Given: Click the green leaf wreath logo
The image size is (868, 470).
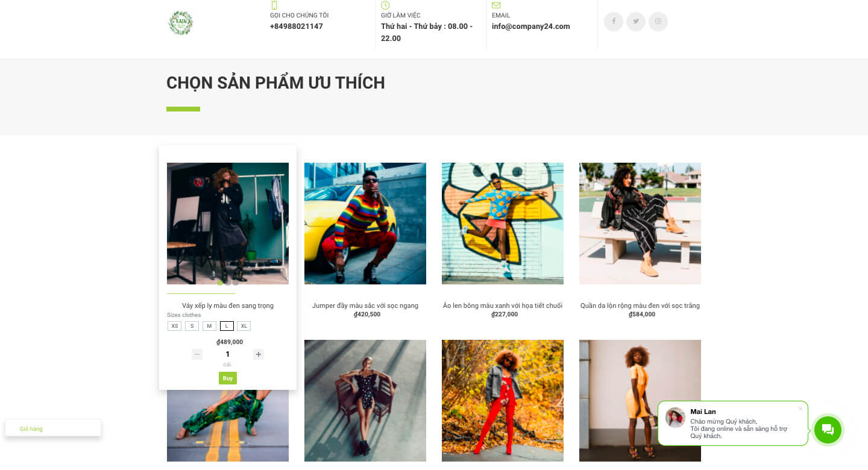Looking at the screenshot, I should (x=180, y=23).
